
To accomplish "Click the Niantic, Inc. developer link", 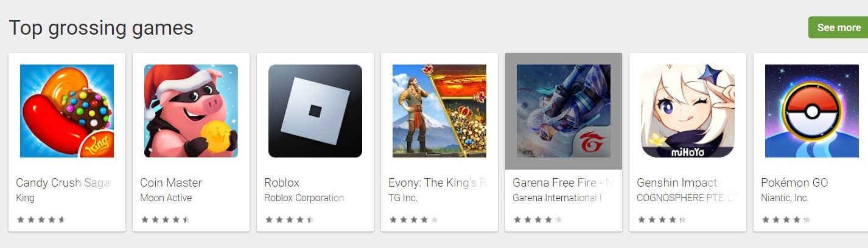I will pos(785,198).
